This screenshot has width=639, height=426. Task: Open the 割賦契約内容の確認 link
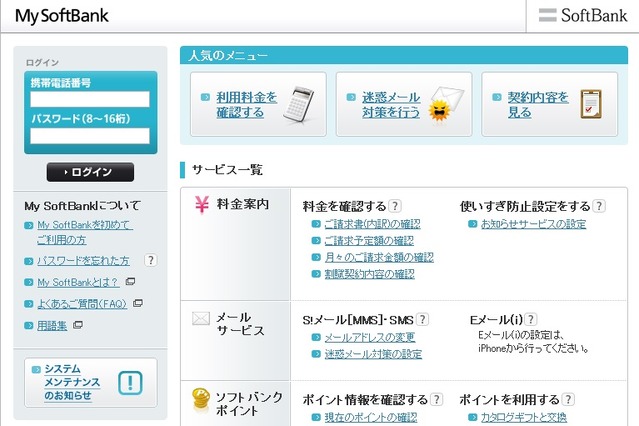370,274
